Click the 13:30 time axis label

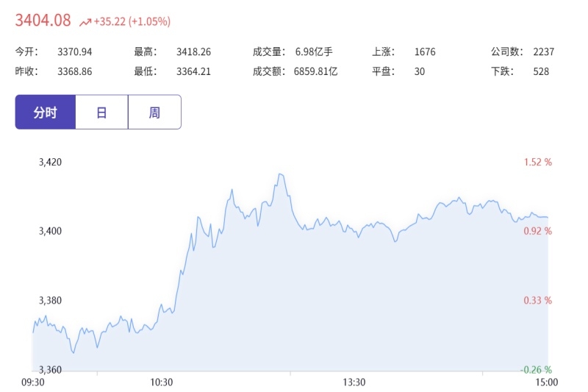click(x=354, y=382)
